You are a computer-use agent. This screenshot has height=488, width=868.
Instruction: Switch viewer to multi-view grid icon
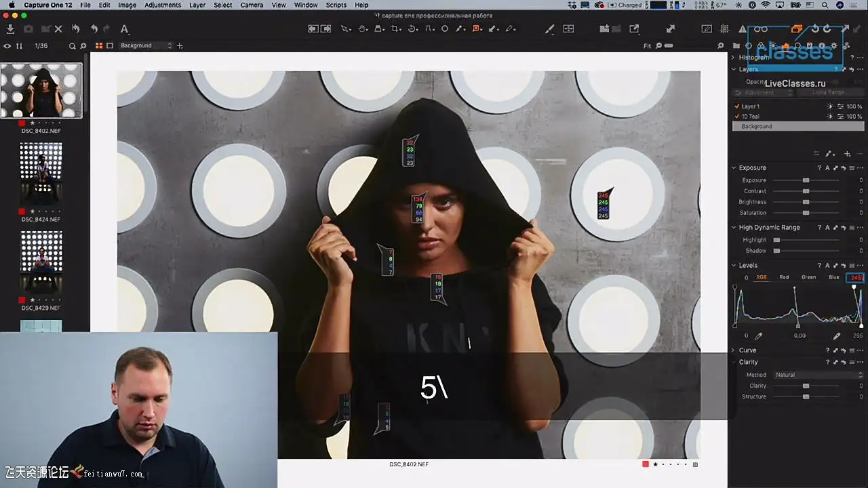pos(99,46)
